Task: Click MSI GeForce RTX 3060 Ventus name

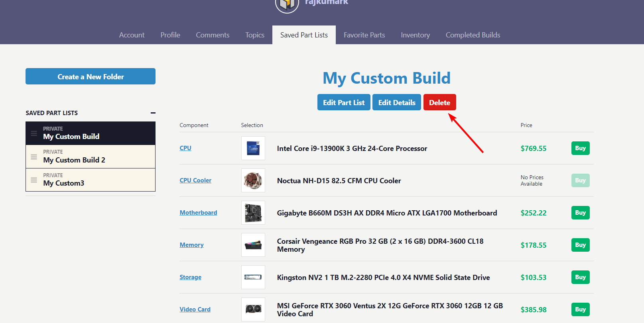Action: [390, 310]
